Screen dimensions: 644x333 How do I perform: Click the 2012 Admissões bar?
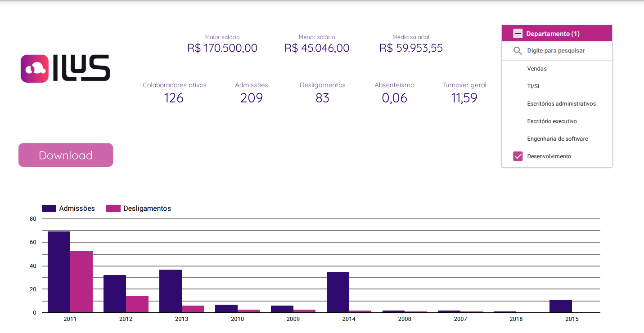point(115,294)
